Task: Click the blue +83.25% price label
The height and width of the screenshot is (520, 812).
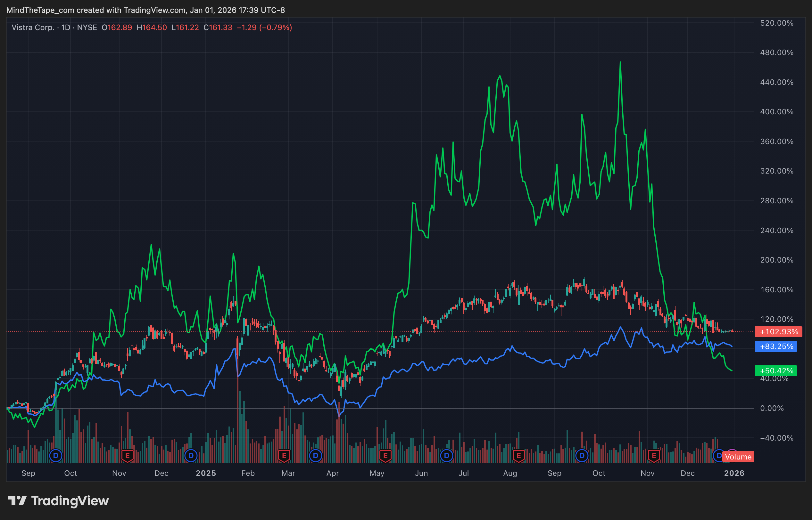Action: 776,346
